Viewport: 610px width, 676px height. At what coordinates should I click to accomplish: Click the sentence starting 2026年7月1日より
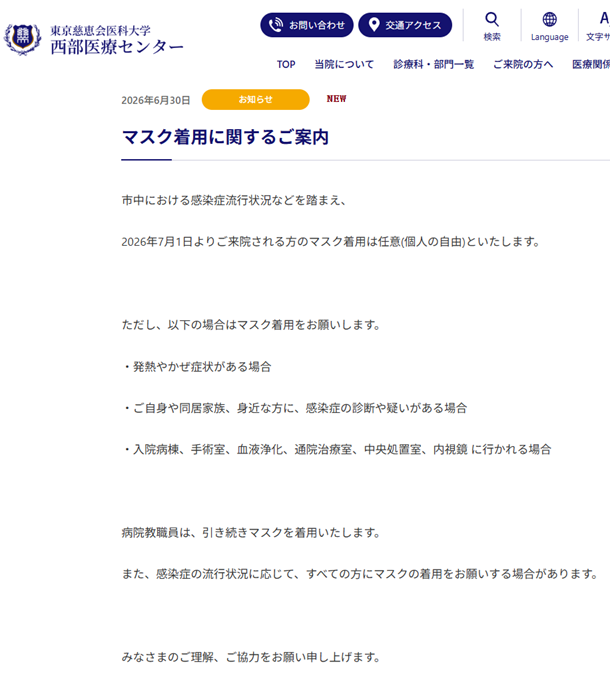(x=331, y=242)
